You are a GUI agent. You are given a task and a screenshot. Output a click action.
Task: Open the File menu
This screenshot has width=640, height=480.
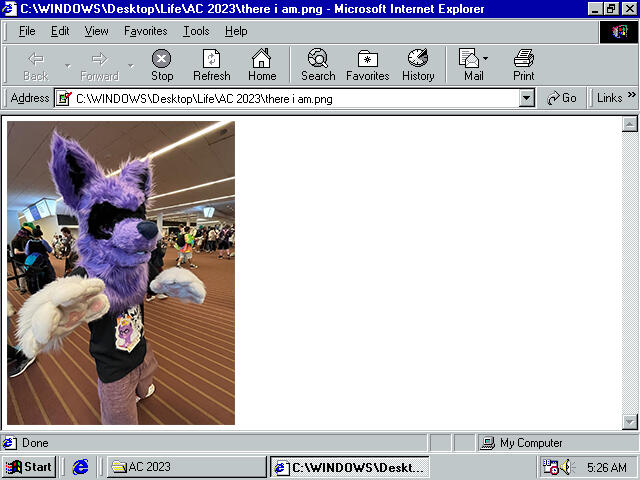point(27,31)
